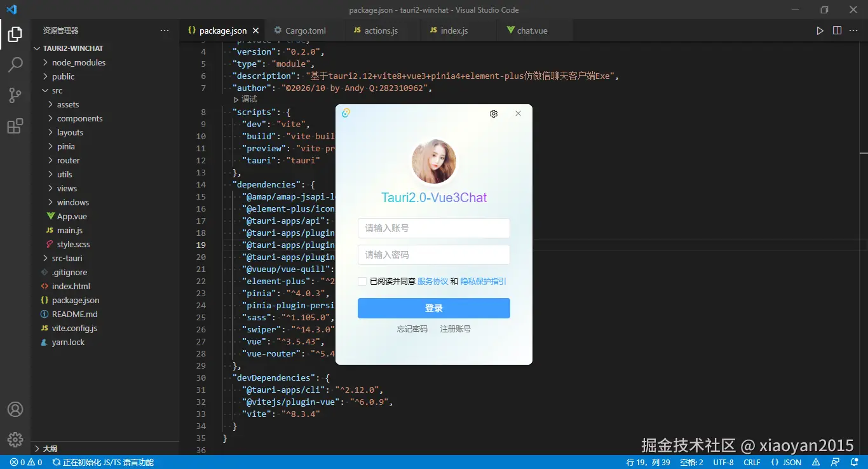Open the Manage gear in activity bar
Image resolution: width=868 pixels, height=469 pixels.
click(x=15, y=440)
